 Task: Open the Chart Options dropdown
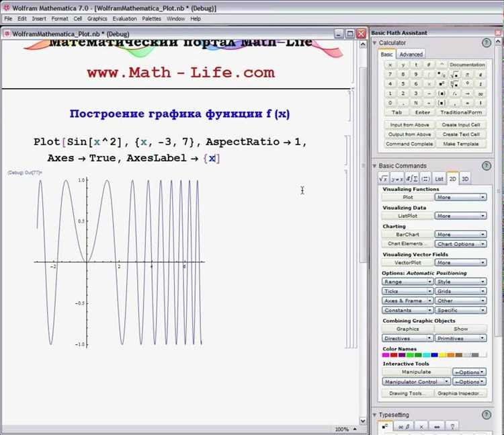[460, 244]
